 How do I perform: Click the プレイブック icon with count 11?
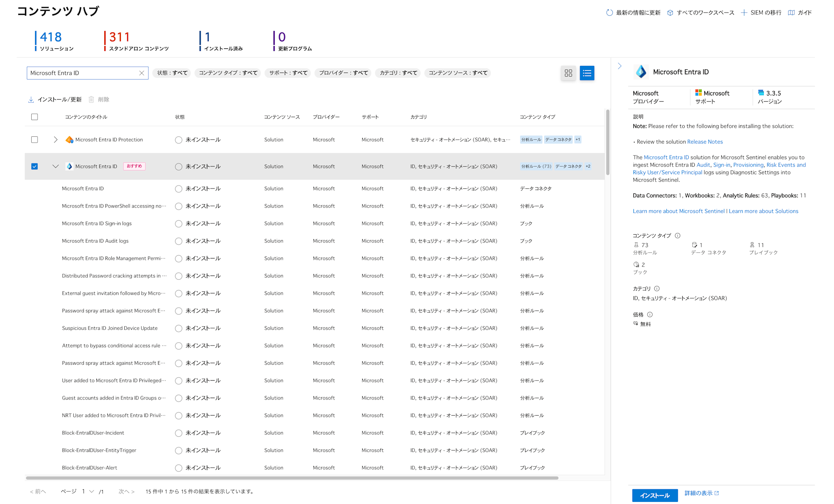(752, 245)
